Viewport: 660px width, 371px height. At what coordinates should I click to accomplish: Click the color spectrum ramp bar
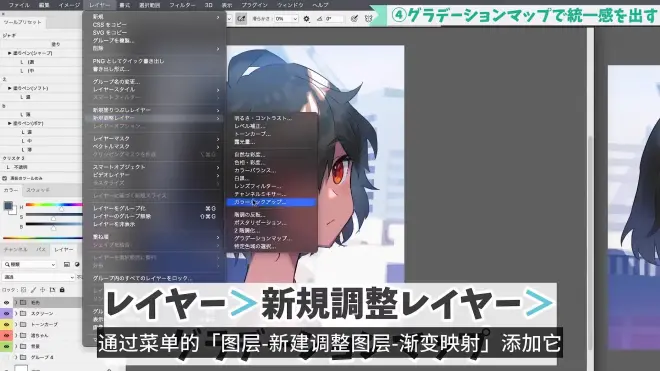pyautogui.click(x=42, y=238)
